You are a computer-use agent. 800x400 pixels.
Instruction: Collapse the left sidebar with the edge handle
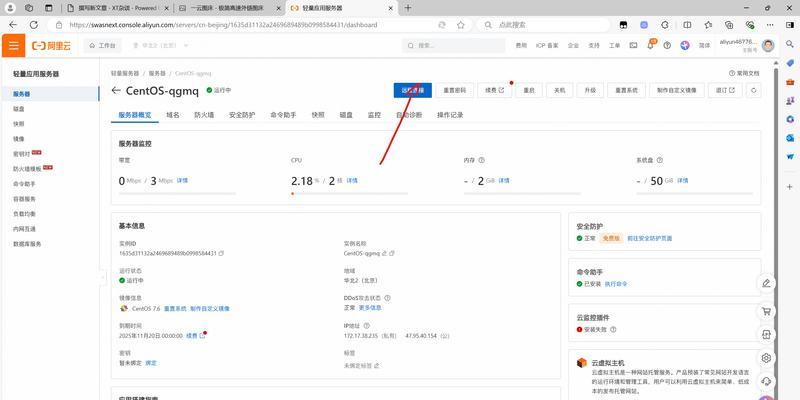pos(102,278)
